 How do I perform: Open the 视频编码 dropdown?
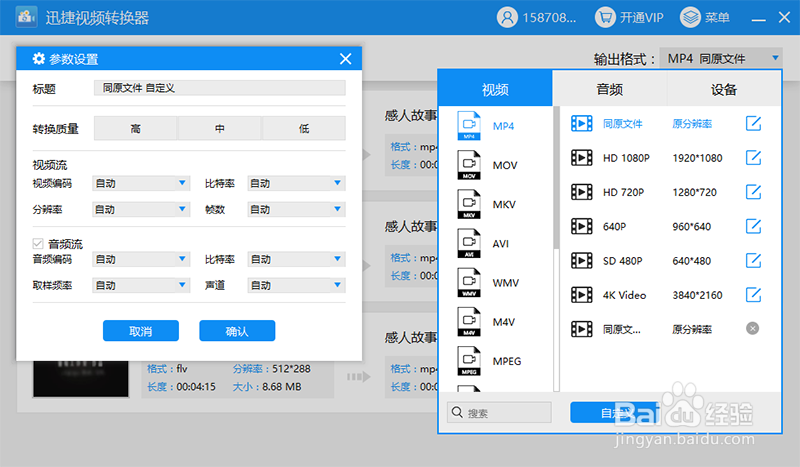[141, 183]
